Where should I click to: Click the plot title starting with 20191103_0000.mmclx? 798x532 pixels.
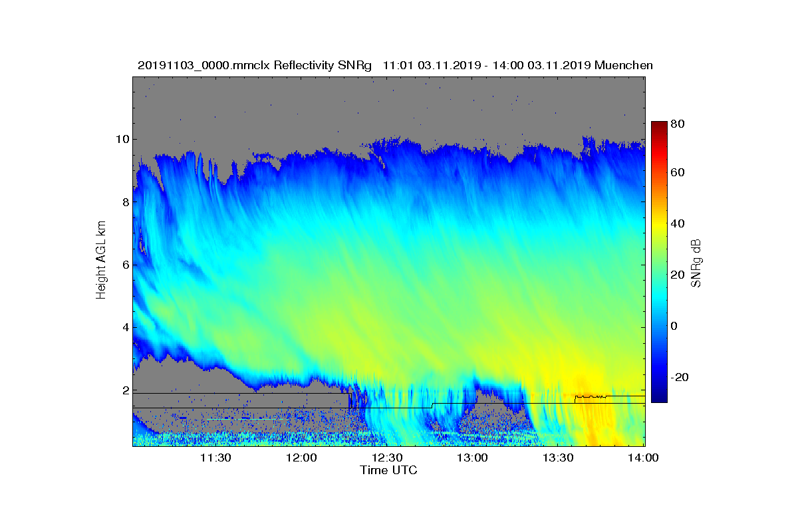pyautogui.click(x=395, y=65)
